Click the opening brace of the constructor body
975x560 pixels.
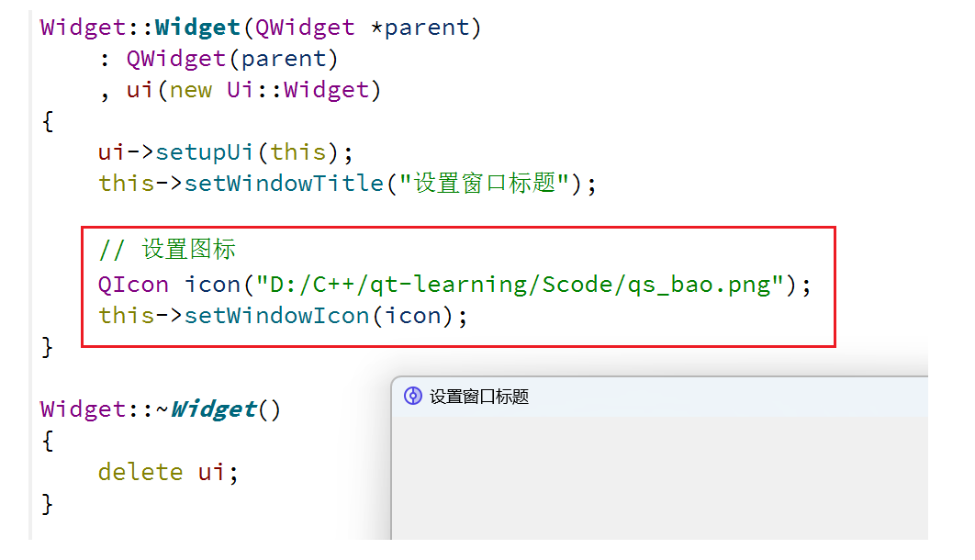(x=48, y=121)
